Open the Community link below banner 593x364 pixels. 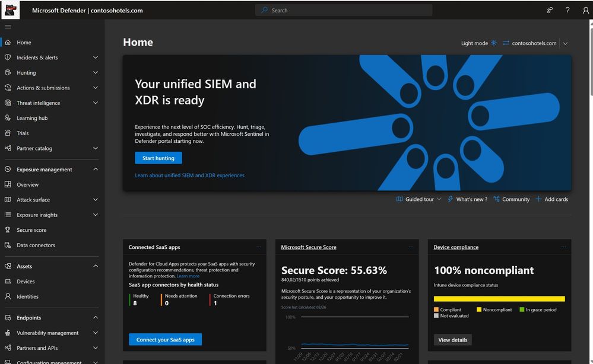coord(511,199)
